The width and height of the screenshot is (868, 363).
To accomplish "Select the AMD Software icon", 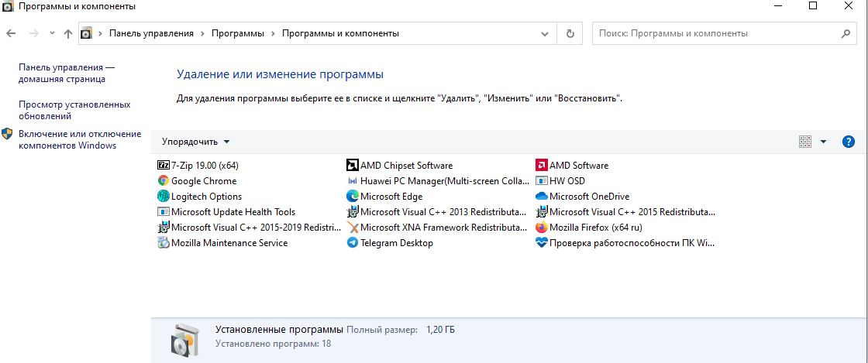I will [x=542, y=165].
